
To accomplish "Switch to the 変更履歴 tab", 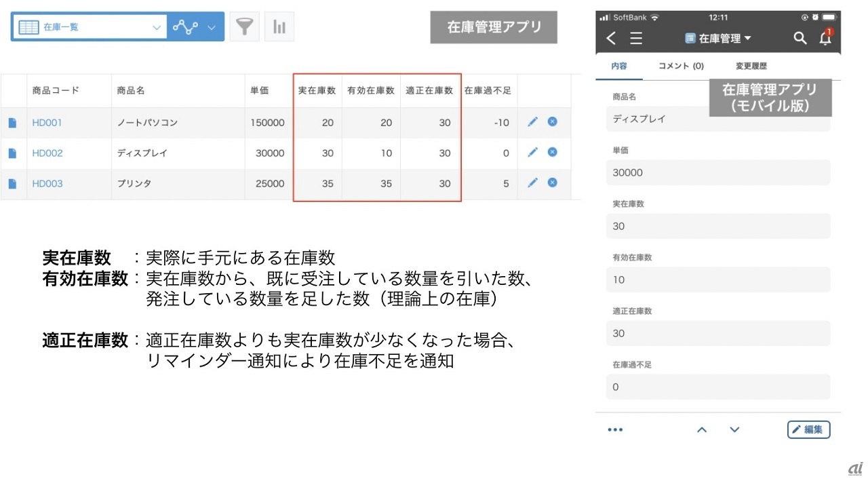I will 751,66.
